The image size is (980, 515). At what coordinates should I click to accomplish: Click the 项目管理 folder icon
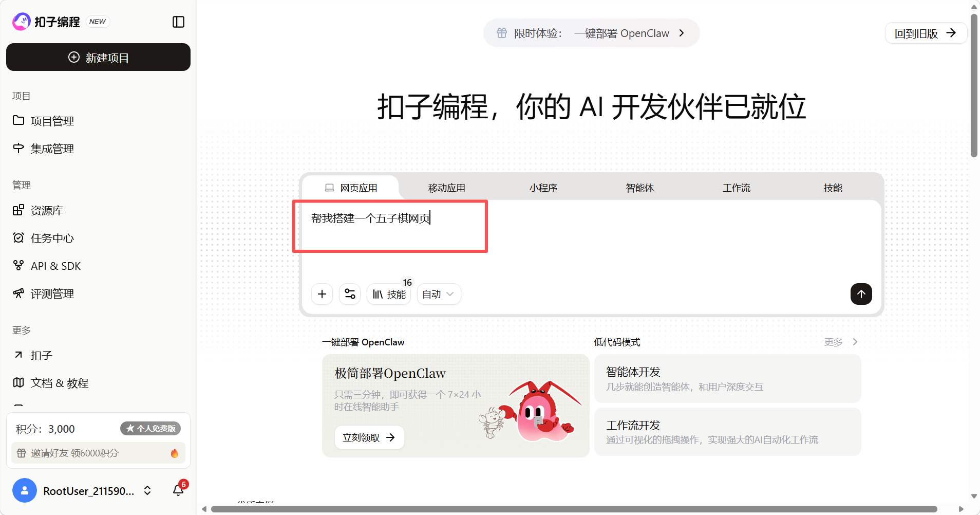pos(18,120)
